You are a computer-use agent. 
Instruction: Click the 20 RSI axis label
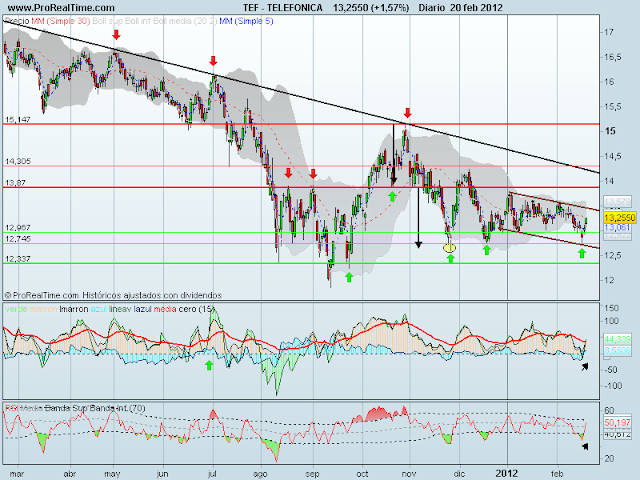click(x=609, y=458)
